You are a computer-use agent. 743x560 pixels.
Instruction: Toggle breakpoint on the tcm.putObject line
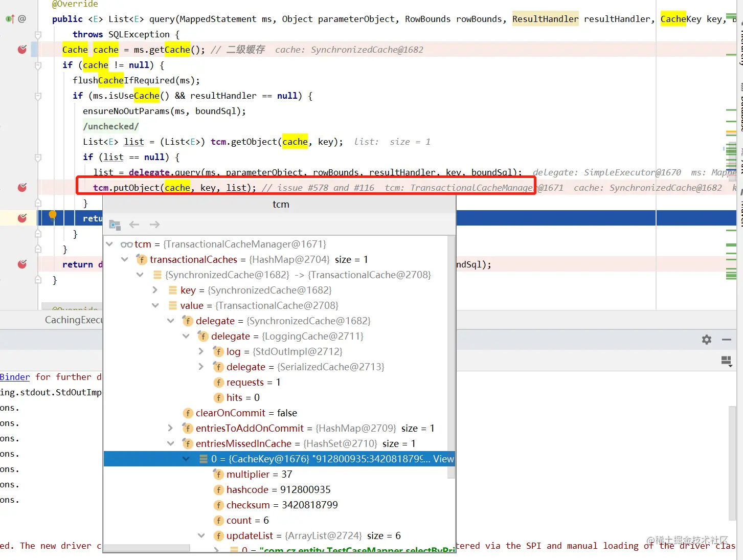pyautogui.click(x=22, y=188)
